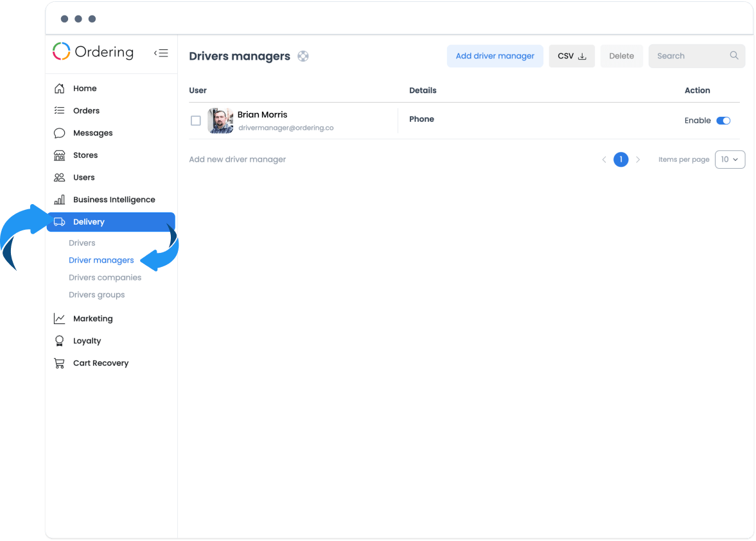Click the Delete button
The height and width of the screenshot is (541, 756).
622,56
